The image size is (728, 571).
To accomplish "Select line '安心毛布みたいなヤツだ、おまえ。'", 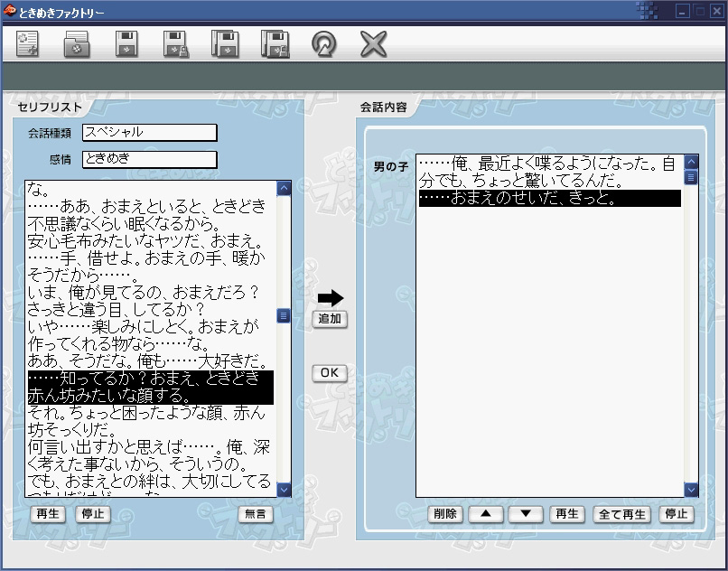I will (151, 241).
